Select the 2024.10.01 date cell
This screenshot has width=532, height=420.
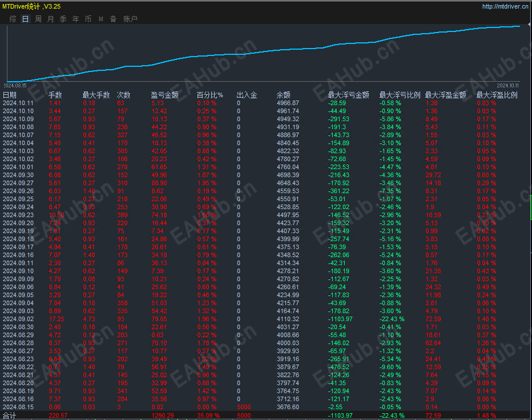click(x=18, y=167)
